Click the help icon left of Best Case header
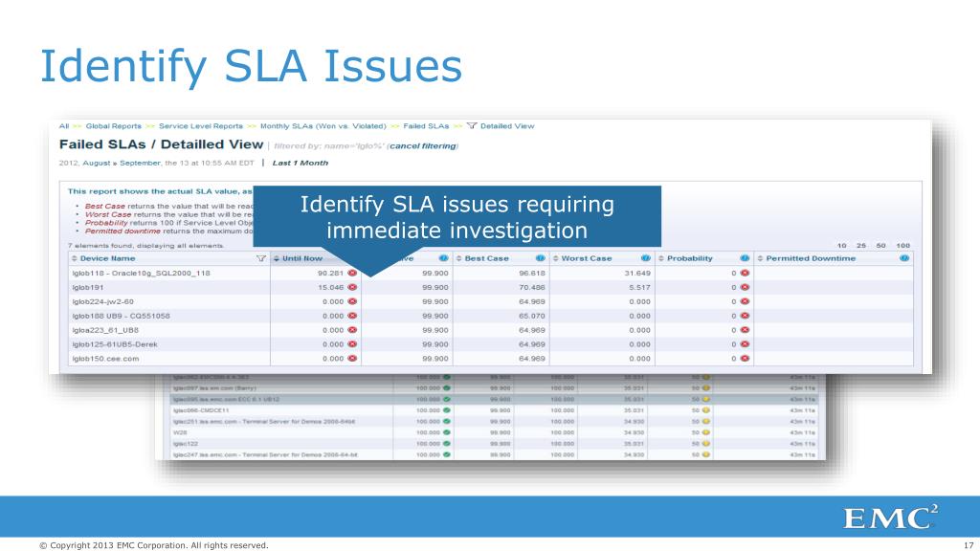This screenshot has height=551, width=980. [x=443, y=258]
